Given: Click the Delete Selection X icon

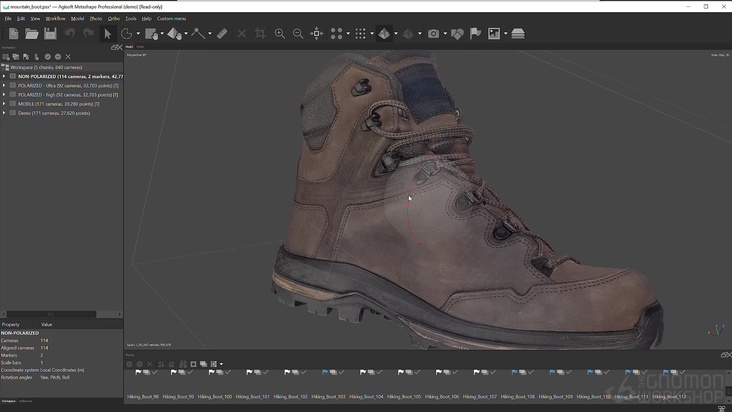Looking at the screenshot, I should [242, 34].
